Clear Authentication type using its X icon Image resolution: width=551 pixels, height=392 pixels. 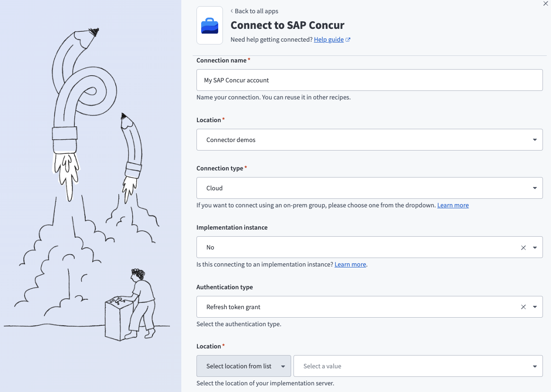click(x=523, y=307)
